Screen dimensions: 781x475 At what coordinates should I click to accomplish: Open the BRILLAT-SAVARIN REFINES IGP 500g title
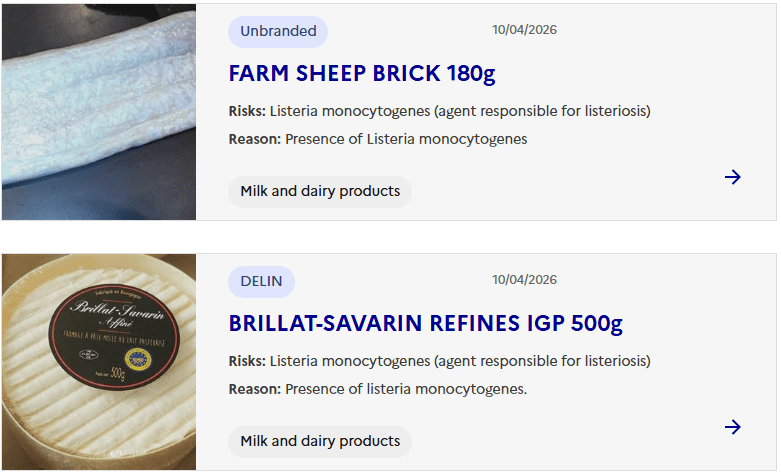(x=425, y=323)
